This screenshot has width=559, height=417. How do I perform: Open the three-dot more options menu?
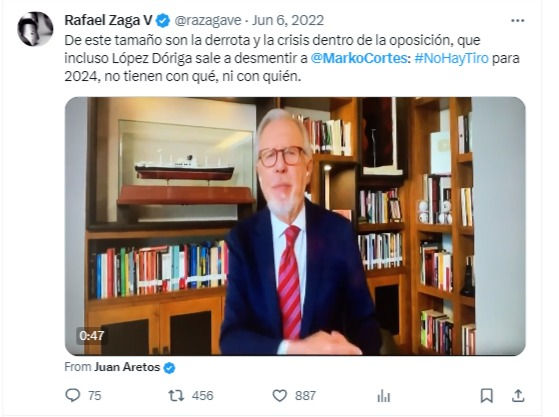517,21
